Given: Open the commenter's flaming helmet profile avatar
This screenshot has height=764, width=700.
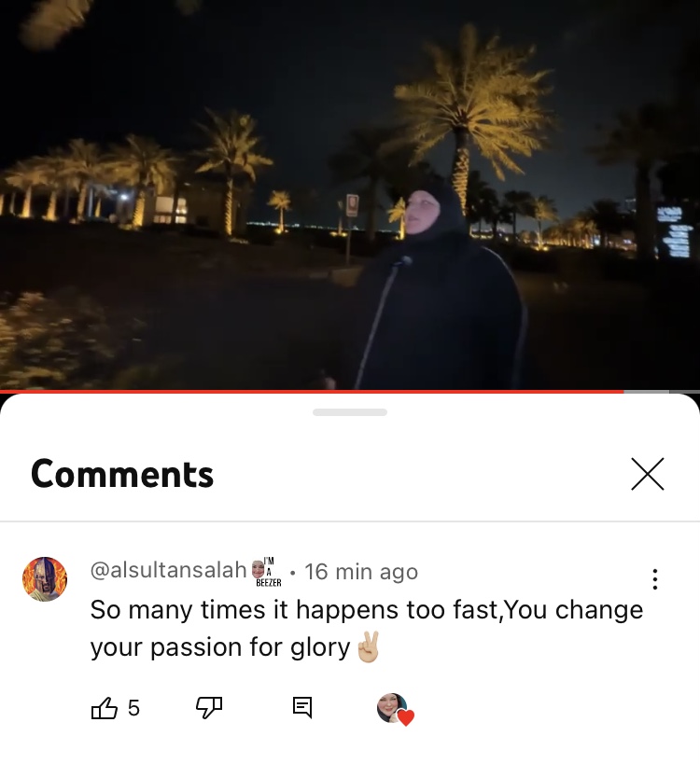Looking at the screenshot, I should (45, 579).
